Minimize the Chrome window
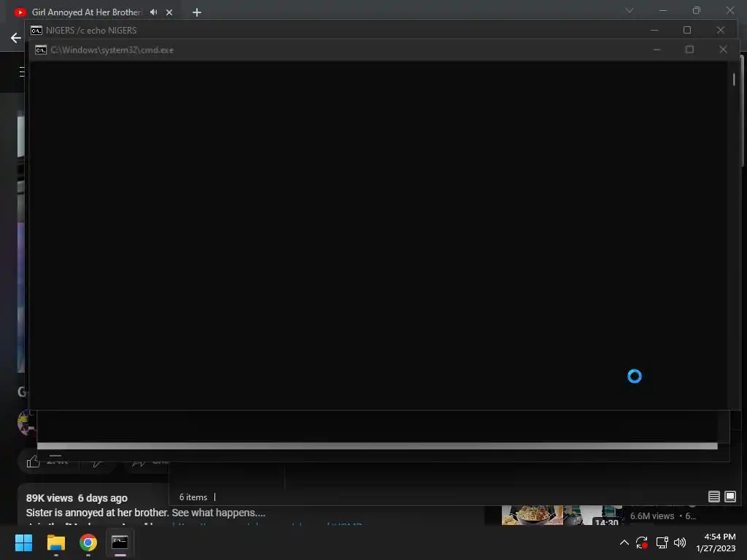 [663, 10]
